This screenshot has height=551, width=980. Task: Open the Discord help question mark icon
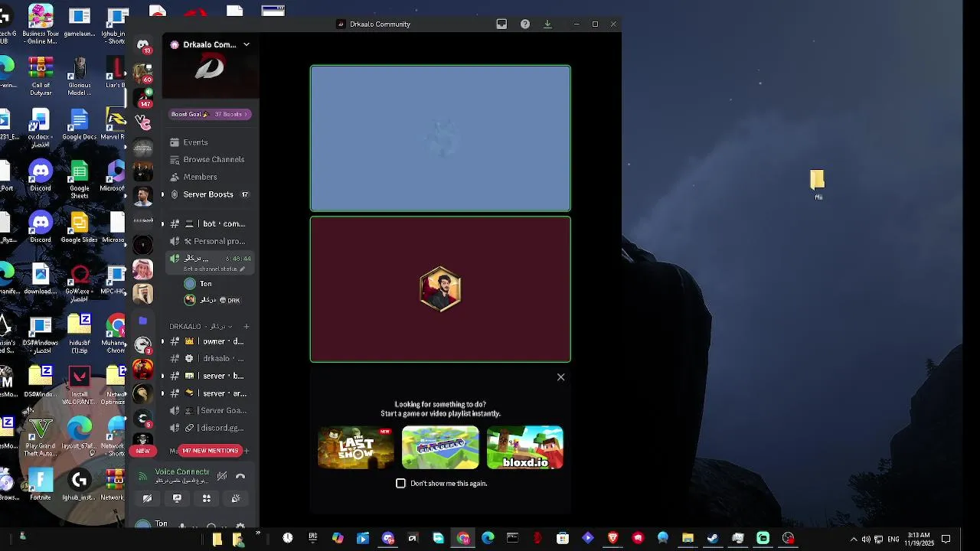point(525,24)
